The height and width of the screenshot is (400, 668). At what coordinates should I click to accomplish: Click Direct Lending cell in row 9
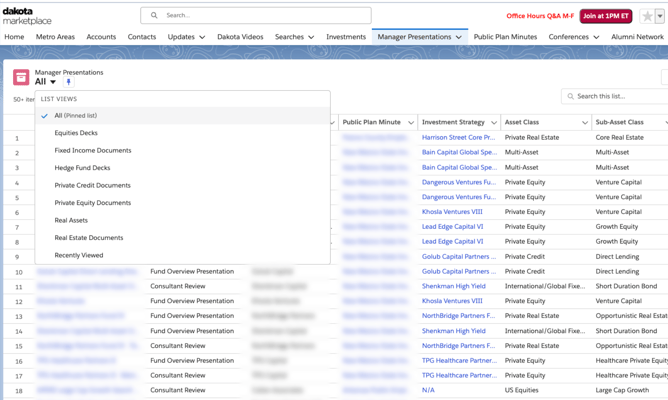tap(617, 256)
